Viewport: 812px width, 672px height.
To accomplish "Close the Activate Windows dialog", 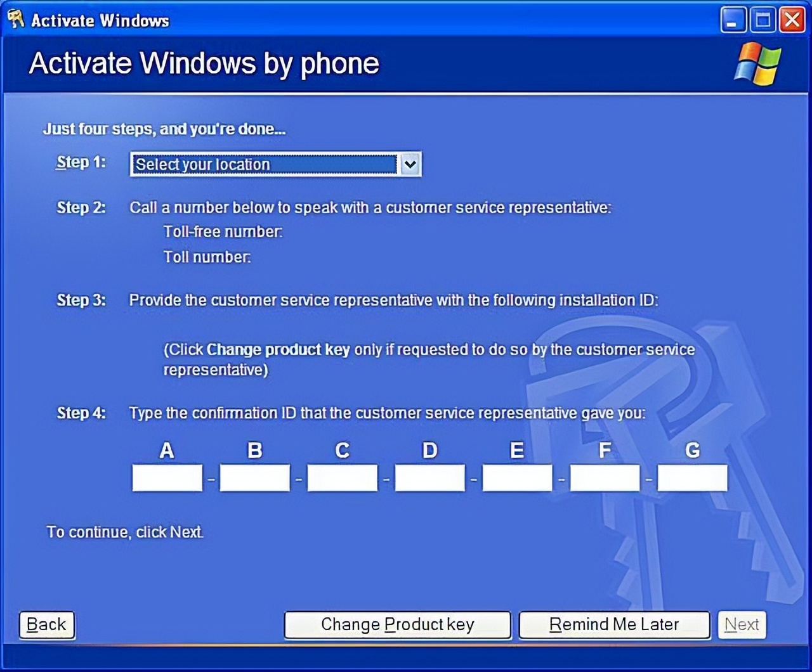I will point(792,20).
